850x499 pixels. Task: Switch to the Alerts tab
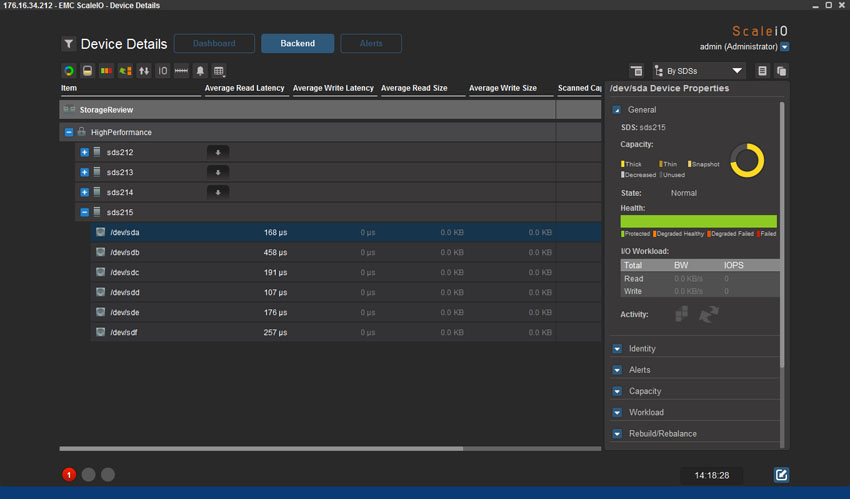point(371,43)
